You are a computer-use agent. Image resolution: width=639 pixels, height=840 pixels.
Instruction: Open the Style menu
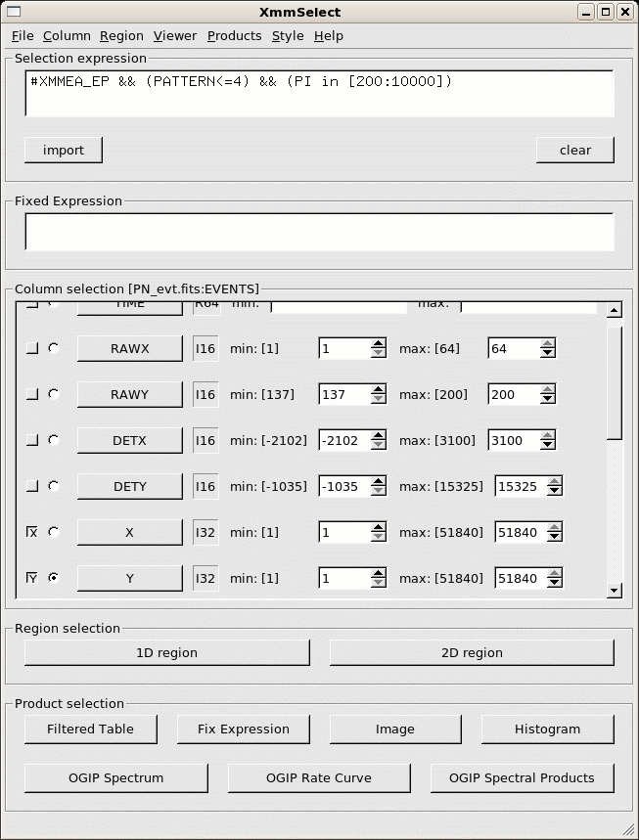click(288, 36)
